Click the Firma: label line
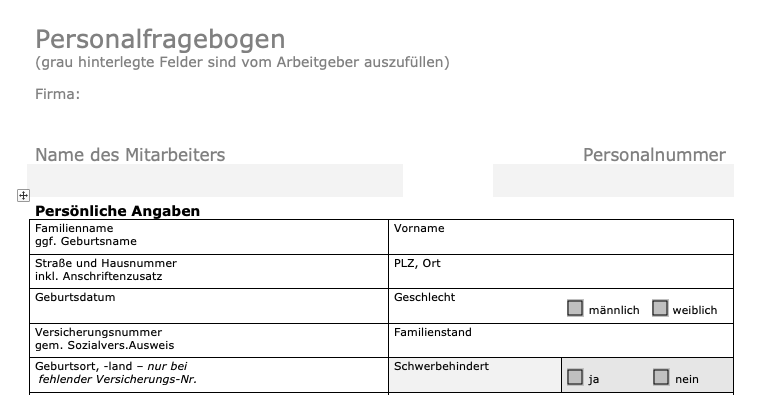The width and height of the screenshot is (768, 395). point(57,94)
